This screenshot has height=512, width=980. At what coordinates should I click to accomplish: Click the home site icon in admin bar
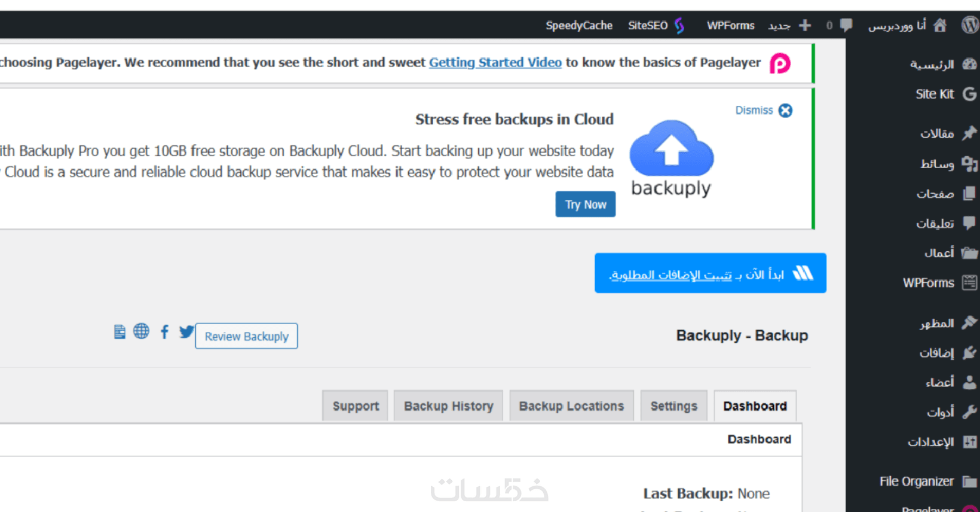click(940, 25)
